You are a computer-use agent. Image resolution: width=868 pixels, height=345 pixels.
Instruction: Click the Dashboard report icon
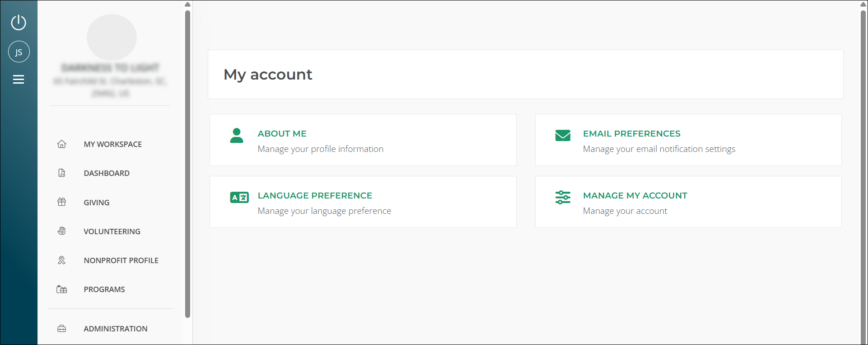[x=62, y=173]
